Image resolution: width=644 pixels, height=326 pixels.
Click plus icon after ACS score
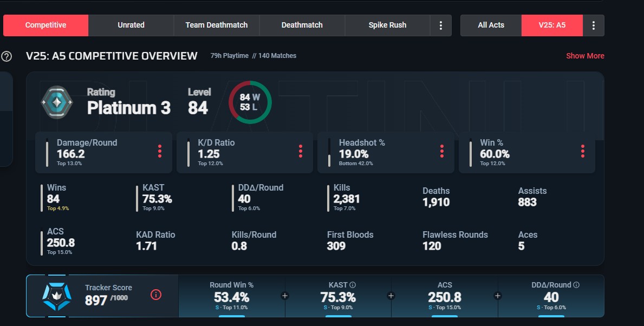(x=498, y=296)
